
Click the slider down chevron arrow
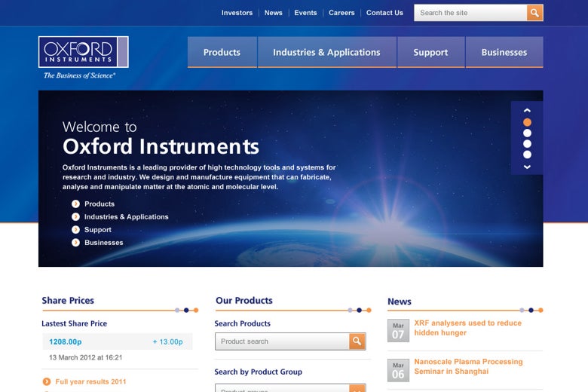[x=527, y=167]
